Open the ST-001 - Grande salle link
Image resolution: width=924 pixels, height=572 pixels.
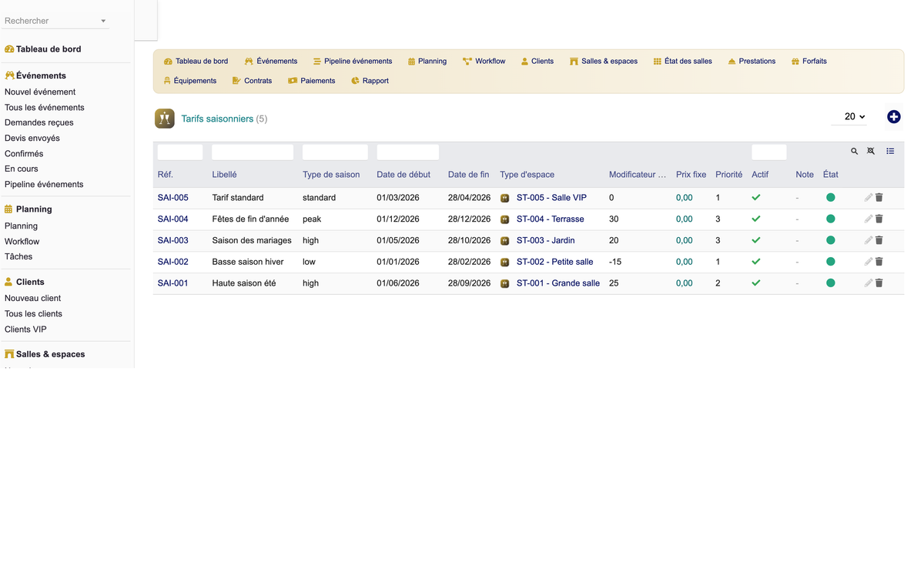(558, 283)
